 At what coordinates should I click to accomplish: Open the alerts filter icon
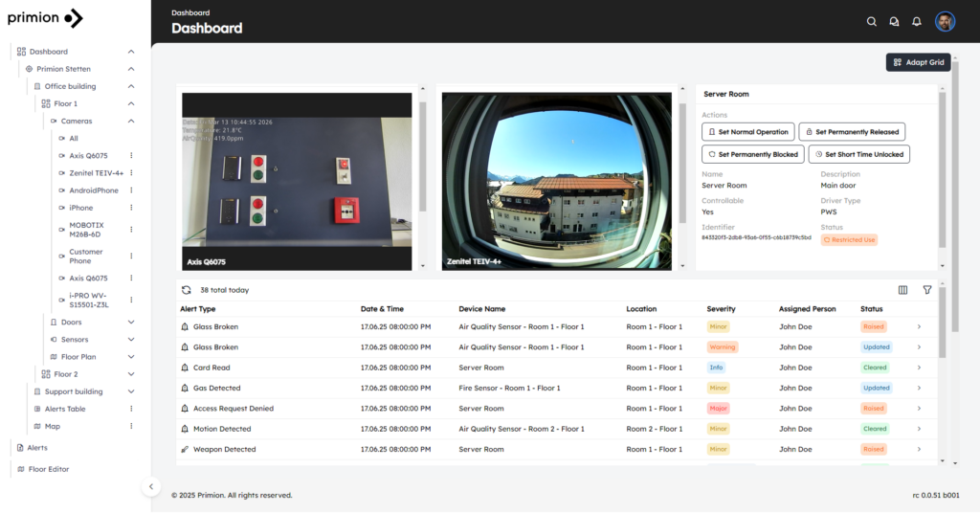(x=926, y=290)
